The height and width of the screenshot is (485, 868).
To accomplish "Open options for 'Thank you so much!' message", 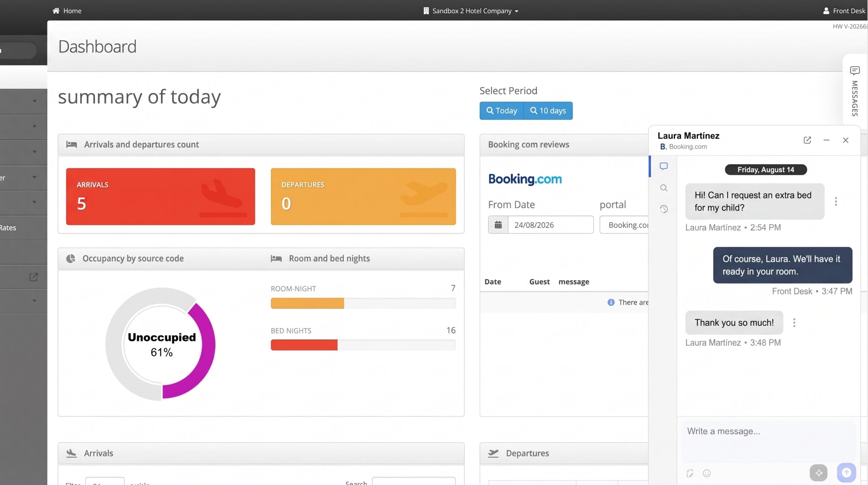I will [794, 322].
